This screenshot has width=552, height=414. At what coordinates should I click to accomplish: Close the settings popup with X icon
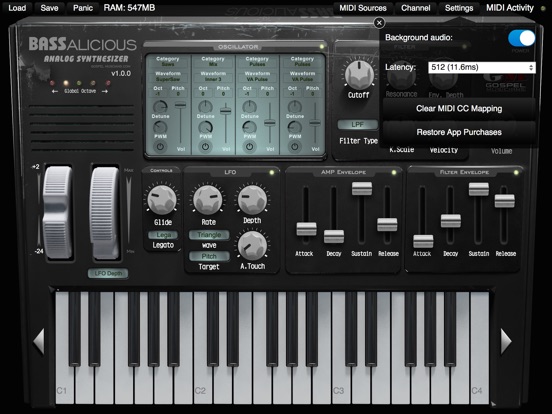click(x=379, y=23)
